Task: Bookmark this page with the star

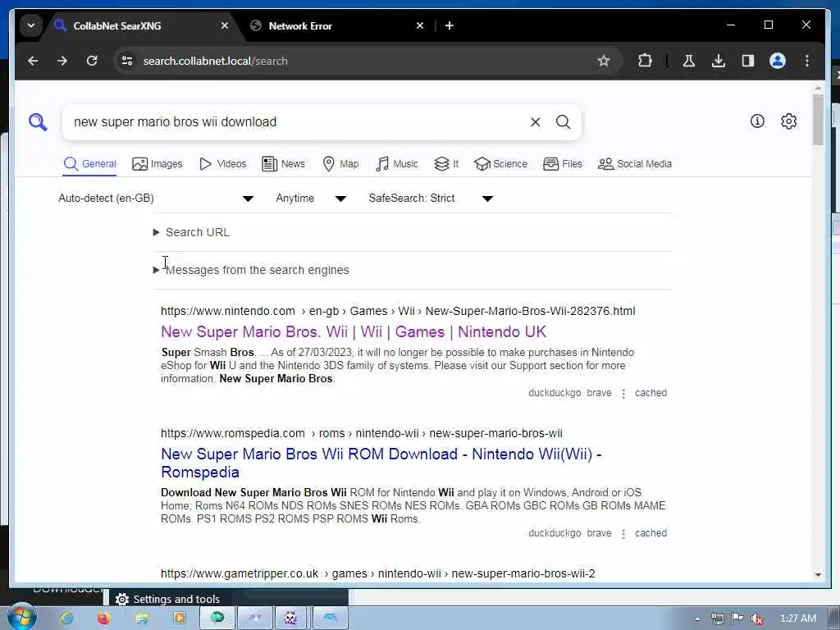Action: coord(603,61)
